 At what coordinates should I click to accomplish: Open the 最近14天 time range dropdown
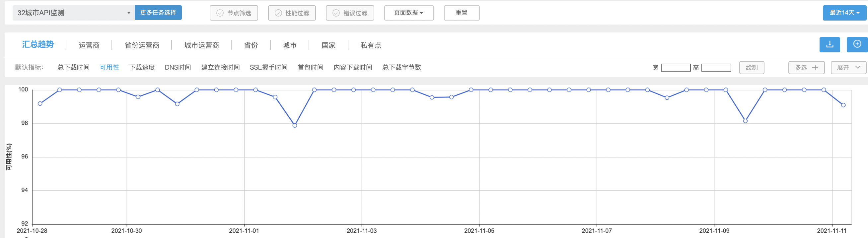844,13
